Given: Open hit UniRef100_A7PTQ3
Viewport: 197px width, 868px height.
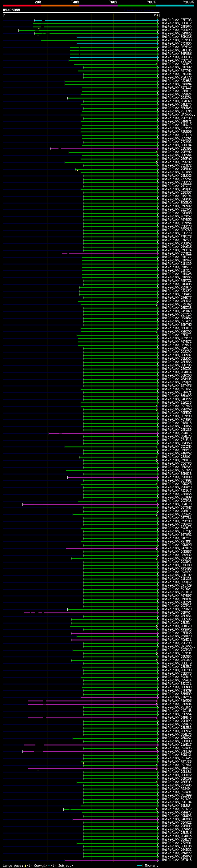Looking at the screenshot, I should click(x=176, y=20).
